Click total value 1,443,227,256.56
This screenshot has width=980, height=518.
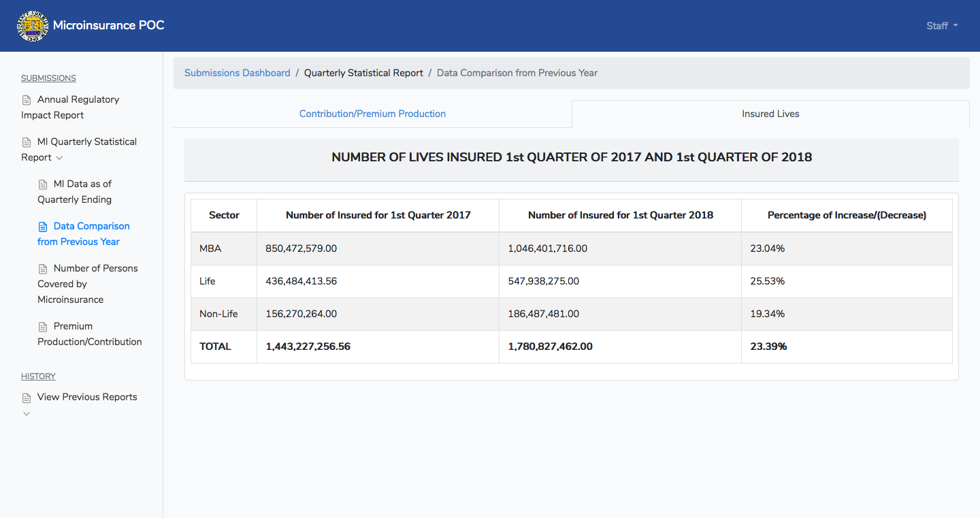tap(308, 346)
